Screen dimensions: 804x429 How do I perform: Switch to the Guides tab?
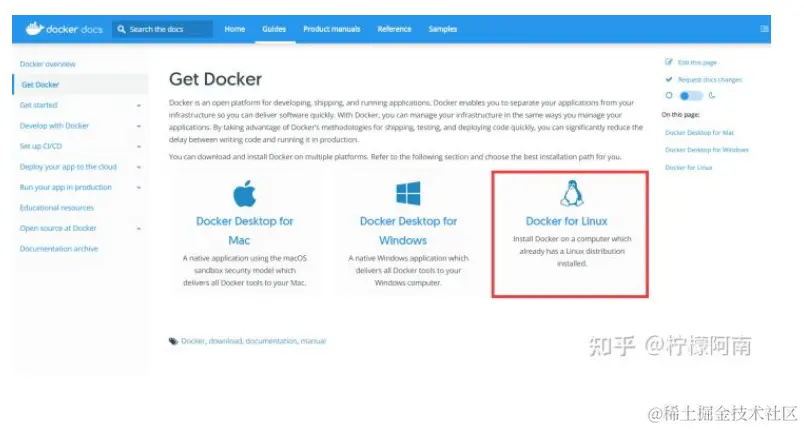pos(274,29)
